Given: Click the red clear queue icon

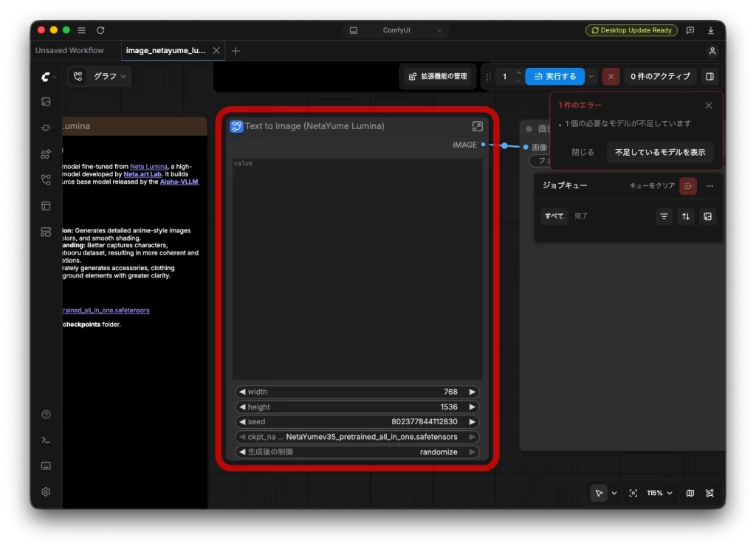Looking at the screenshot, I should (x=687, y=186).
